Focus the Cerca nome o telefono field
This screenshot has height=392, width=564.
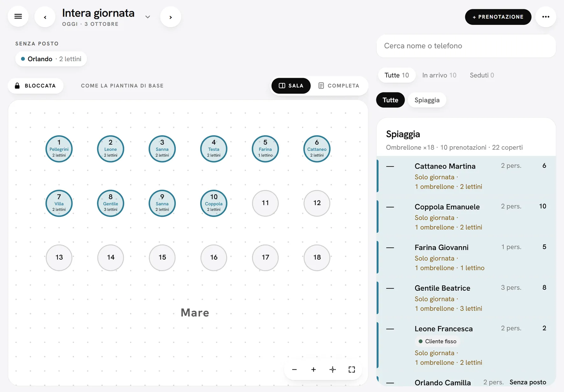(466, 46)
